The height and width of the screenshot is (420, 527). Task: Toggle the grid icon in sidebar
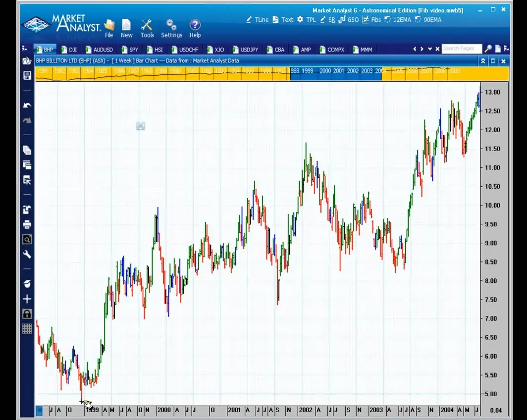[x=27, y=328]
